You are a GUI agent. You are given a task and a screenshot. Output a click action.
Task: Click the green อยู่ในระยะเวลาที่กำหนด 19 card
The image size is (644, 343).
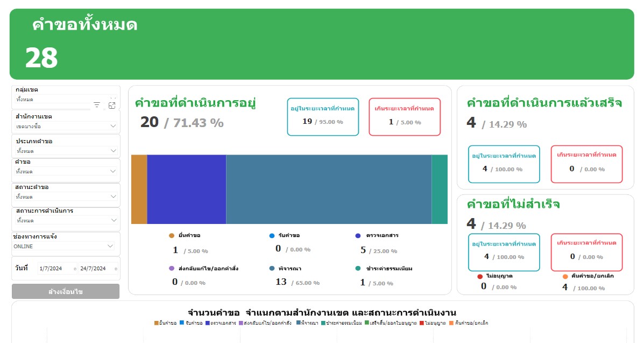[x=323, y=116]
